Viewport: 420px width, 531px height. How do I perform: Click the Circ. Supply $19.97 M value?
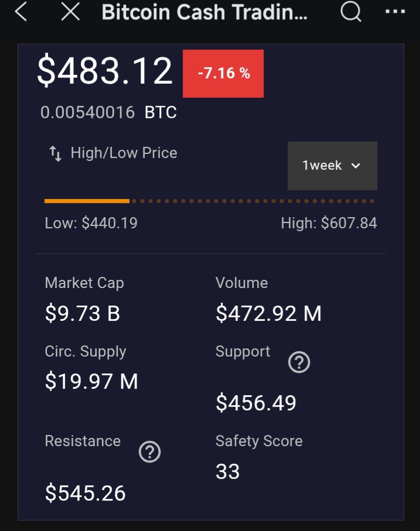click(91, 382)
